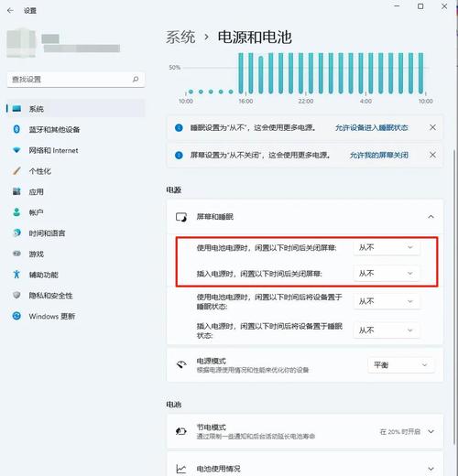This screenshot has height=476, width=458.
Task: Select 时间和语言 in sidebar
Action: pos(76,233)
